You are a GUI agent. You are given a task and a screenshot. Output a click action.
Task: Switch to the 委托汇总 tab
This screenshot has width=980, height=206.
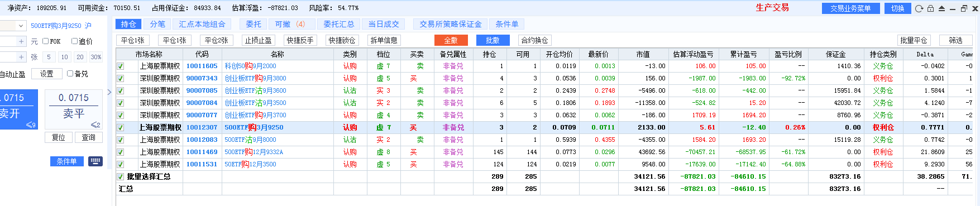click(338, 24)
